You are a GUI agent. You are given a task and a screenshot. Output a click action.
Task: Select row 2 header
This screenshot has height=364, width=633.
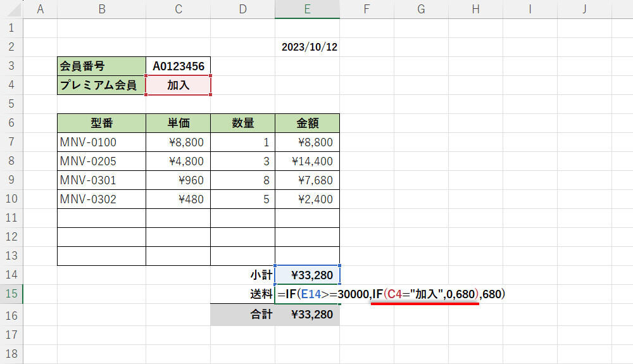pyautogui.click(x=11, y=47)
